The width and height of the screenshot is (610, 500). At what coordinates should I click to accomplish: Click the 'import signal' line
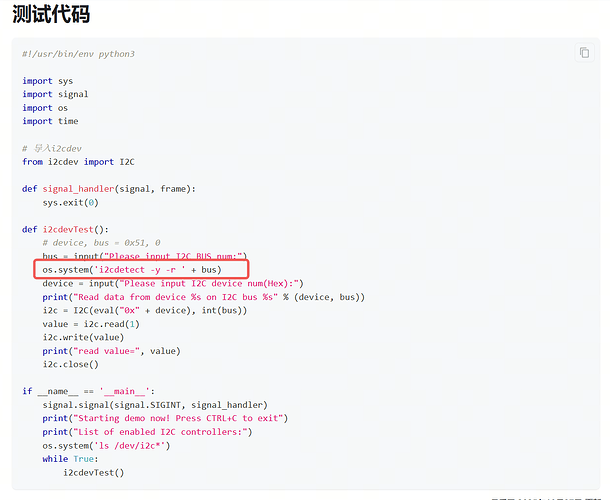(55, 95)
